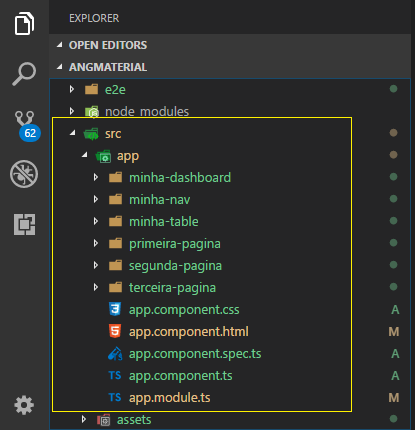Collapse the ANGMATERIAL project section
Viewport: 416px width, 430px height.
[60, 67]
